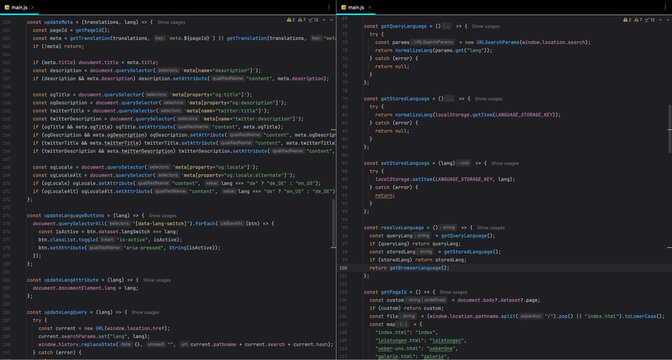
Task: Click const ogLocaleAlt declaration
Action: click(x=164, y=175)
